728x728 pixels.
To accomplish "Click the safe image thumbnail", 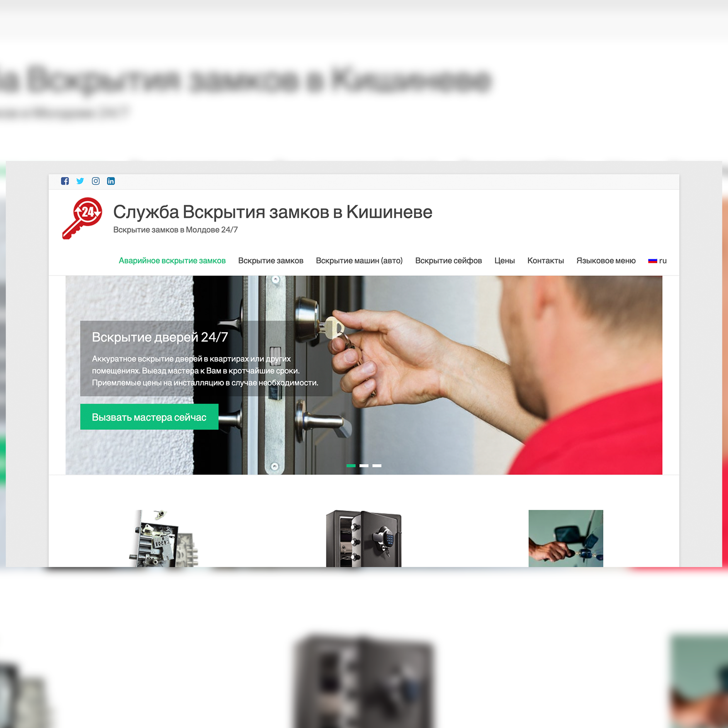I will [x=364, y=538].
